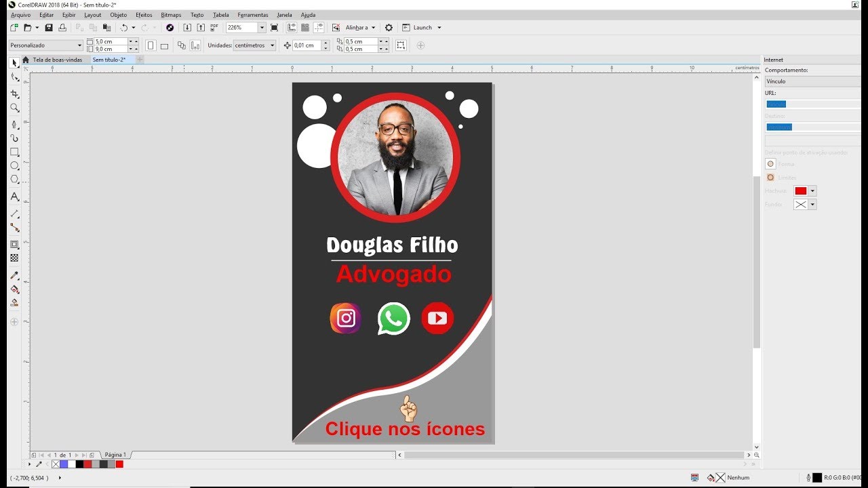The height and width of the screenshot is (488, 868).
Task: Open the Ferramentas menu
Action: (x=253, y=15)
